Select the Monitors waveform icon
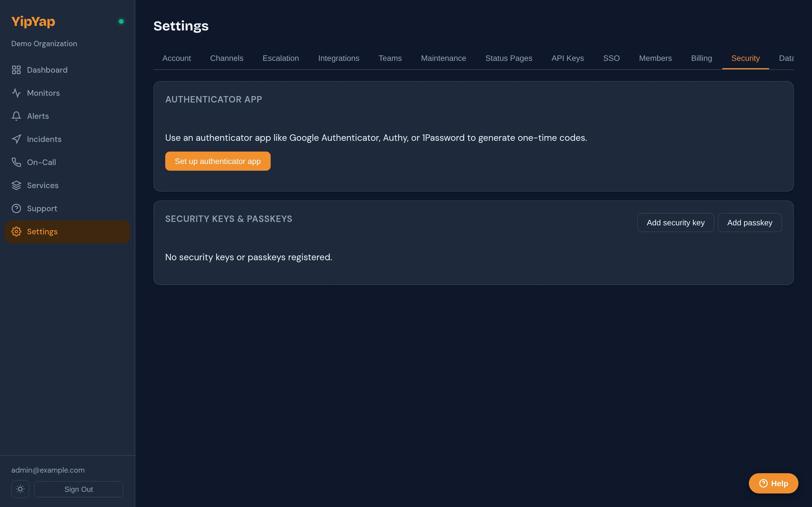Screen dimensions: 812x507 (x=16, y=93)
